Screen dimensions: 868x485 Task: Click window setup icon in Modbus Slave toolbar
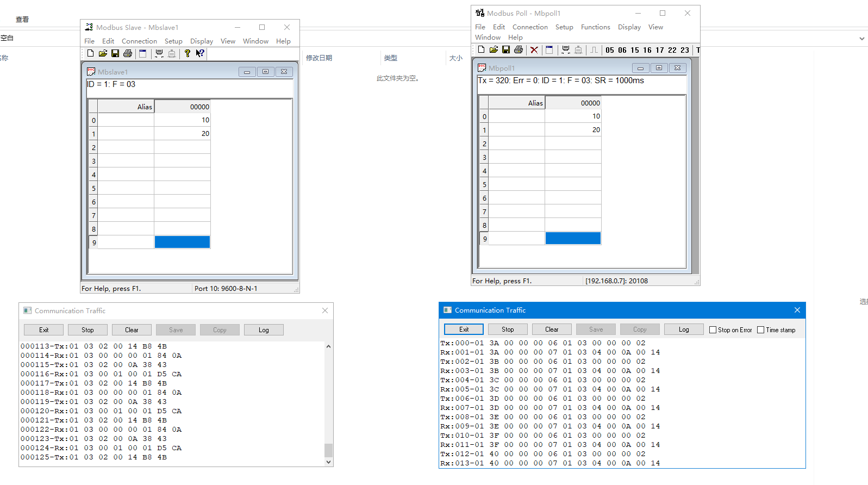click(143, 53)
